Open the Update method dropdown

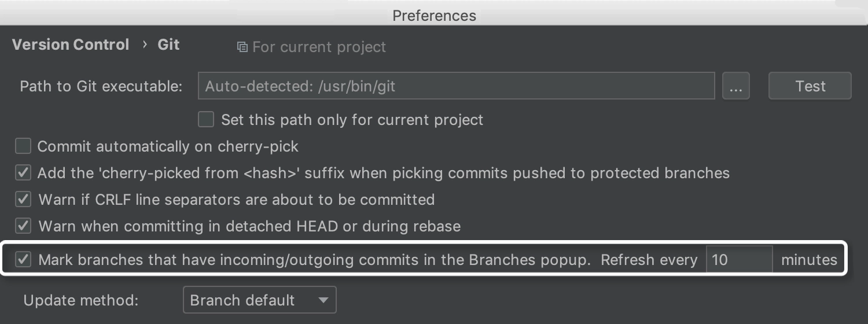[x=259, y=300]
